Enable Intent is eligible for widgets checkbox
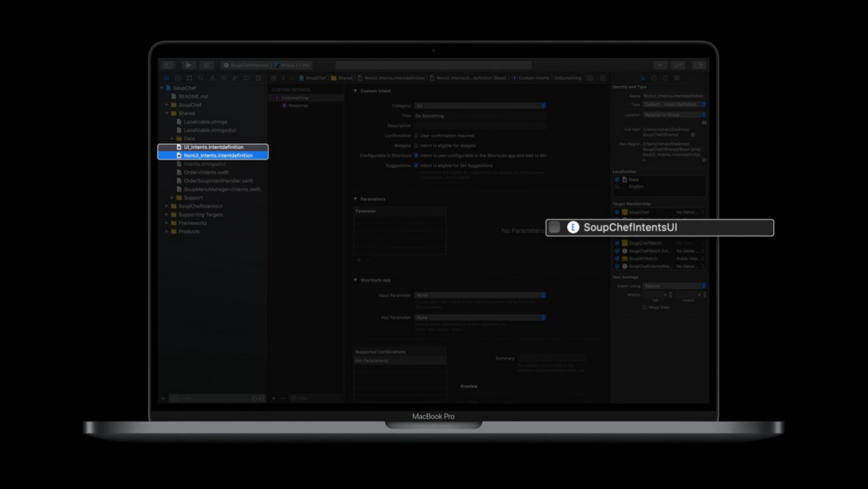Viewport: 868px width, 489px height. (416, 146)
